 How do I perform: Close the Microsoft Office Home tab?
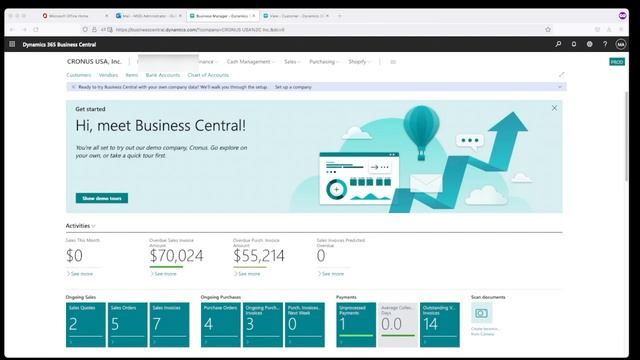[107, 16]
